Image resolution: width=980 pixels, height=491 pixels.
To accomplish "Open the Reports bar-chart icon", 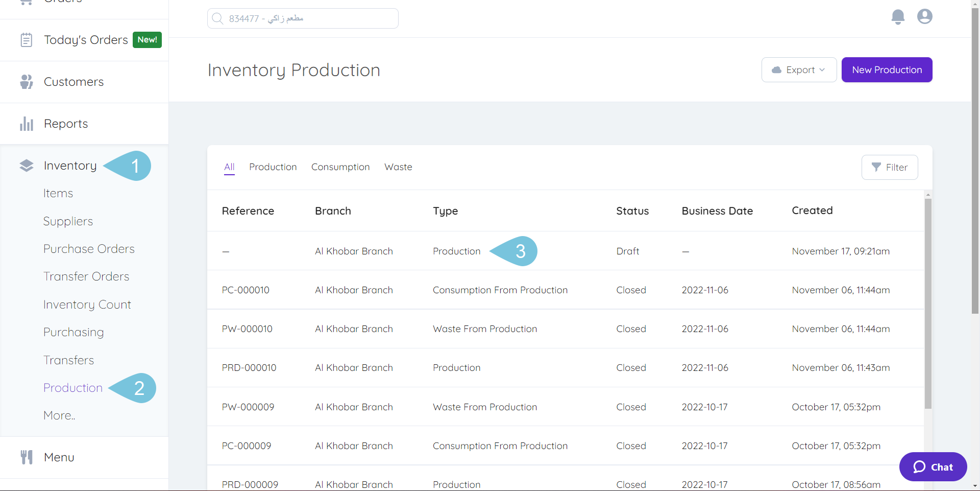I will pos(26,123).
